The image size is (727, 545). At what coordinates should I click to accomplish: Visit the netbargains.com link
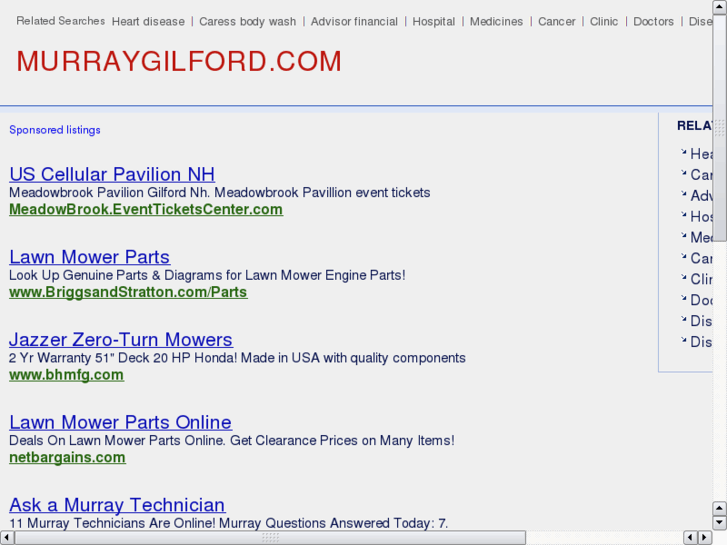point(67,457)
